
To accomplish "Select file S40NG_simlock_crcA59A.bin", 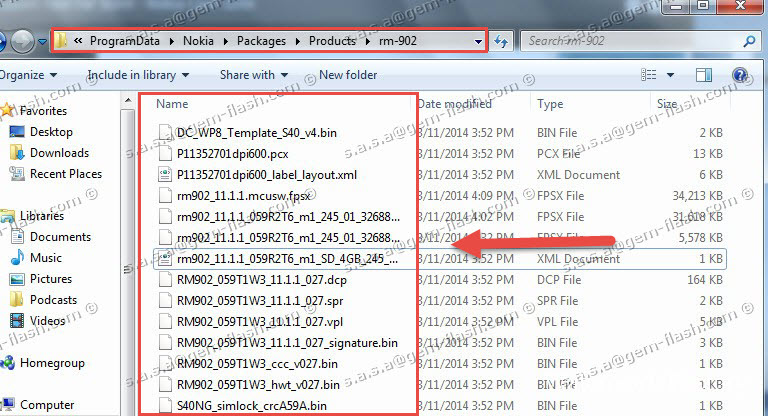I will [x=252, y=406].
